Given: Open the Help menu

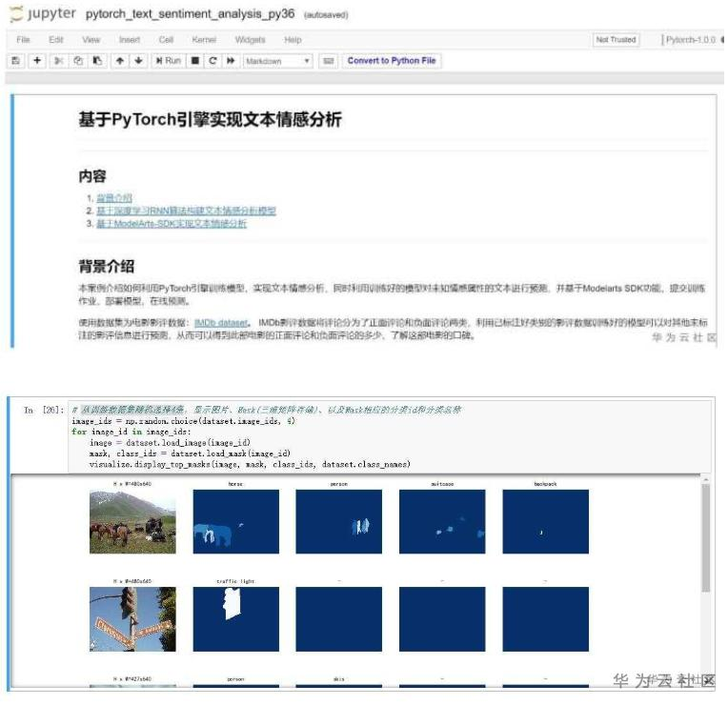Looking at the screenshot, I should click(293, 40).
